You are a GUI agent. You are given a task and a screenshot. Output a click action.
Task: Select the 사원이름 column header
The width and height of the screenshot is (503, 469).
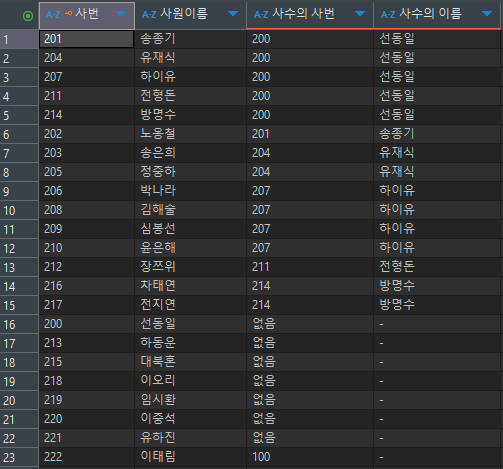click(191, 15)
